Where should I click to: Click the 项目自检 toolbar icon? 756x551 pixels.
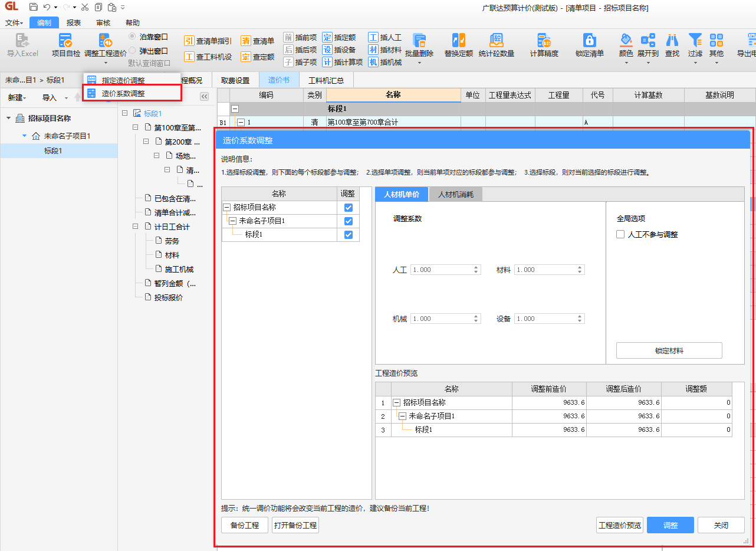(x=65, y=40)
